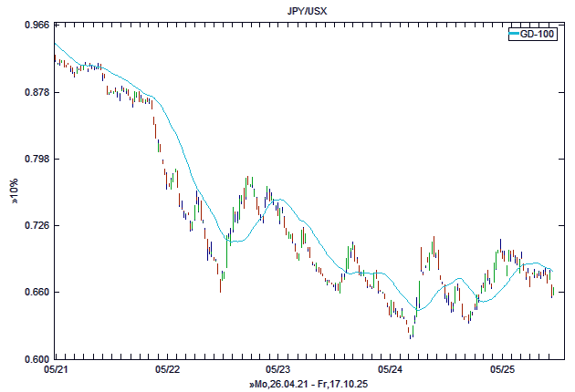Click the 0.878 price axis label
Screen dimensions: 575x392
pyautogui.click(x=37, y=92)
